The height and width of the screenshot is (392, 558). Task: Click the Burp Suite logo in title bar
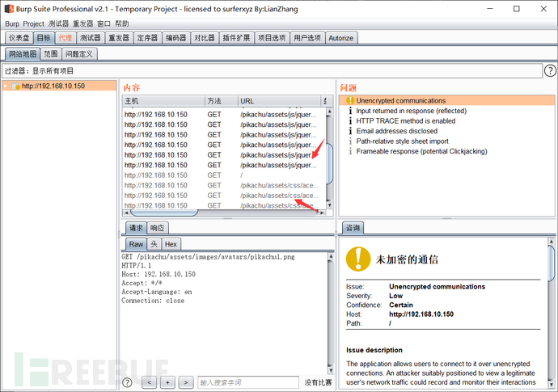click(x=9, y=9)
